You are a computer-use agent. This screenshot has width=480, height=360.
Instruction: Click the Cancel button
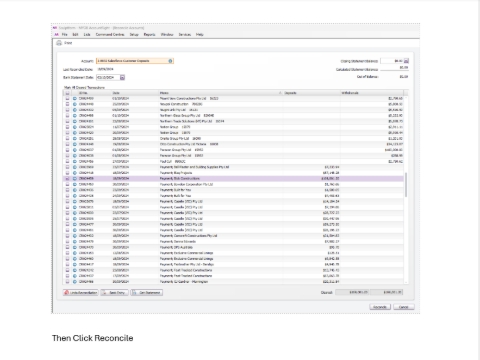click(x=404, y=307)
